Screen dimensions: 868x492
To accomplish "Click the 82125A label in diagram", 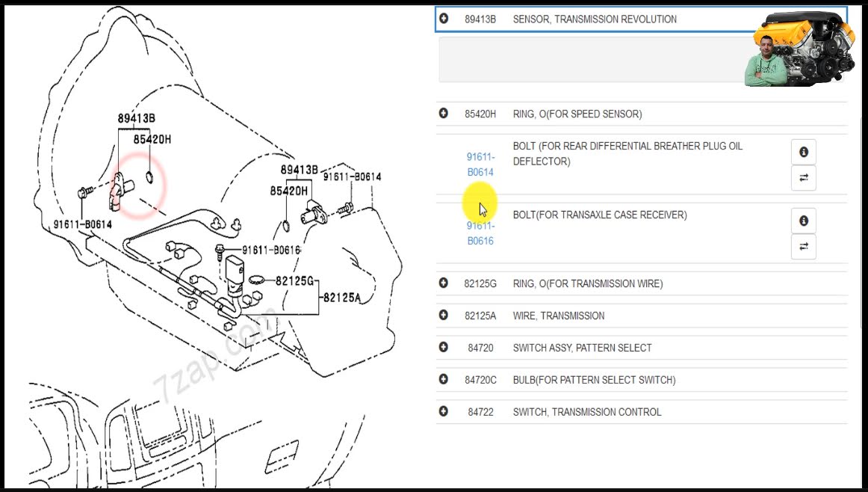I will click(341, 298).
